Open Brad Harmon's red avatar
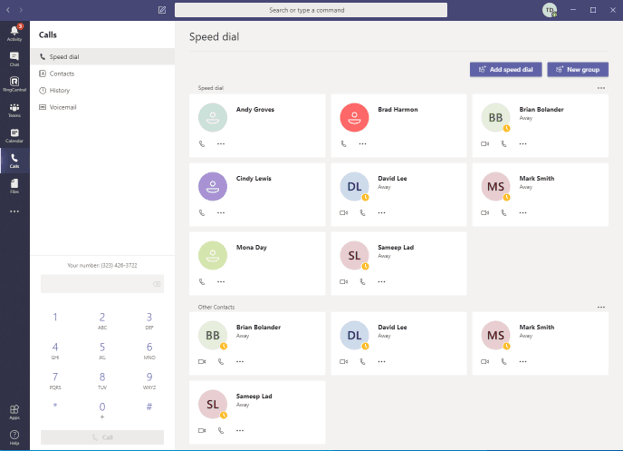The image size is (623, 451). click(354, 118)
